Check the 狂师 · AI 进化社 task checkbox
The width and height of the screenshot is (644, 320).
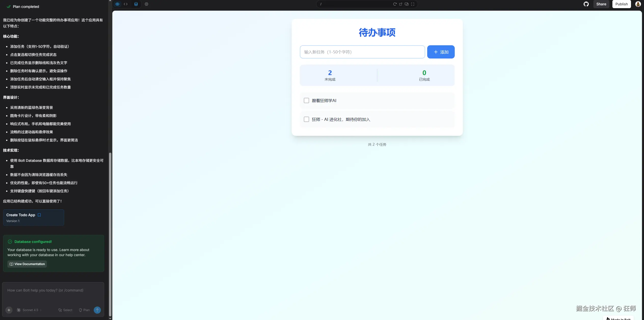point(306,119)
